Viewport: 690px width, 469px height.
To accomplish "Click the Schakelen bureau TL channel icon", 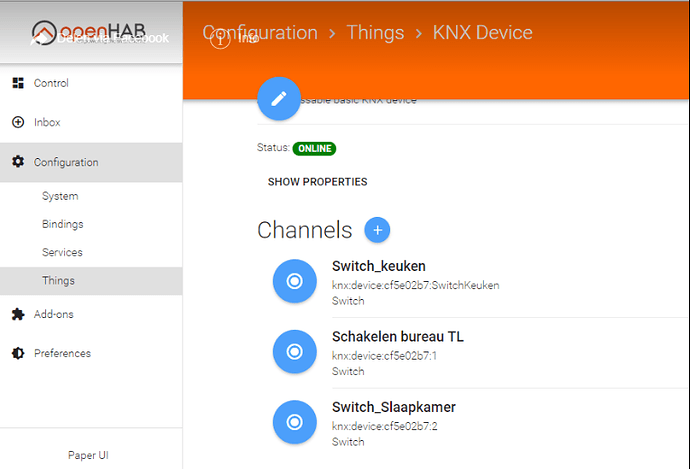I will (294, 351).
